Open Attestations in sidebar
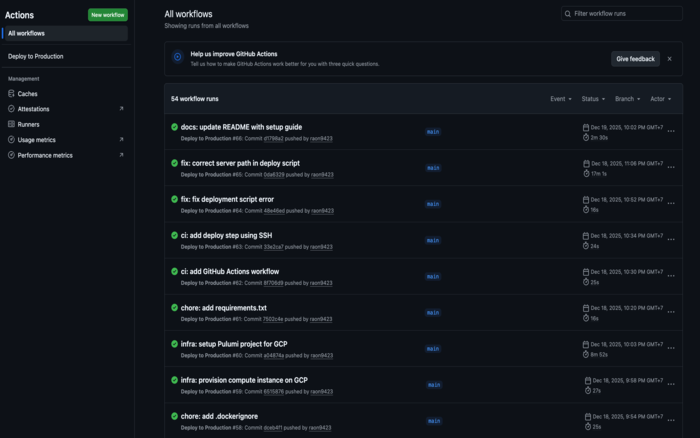700x438 pixels. 33,109
